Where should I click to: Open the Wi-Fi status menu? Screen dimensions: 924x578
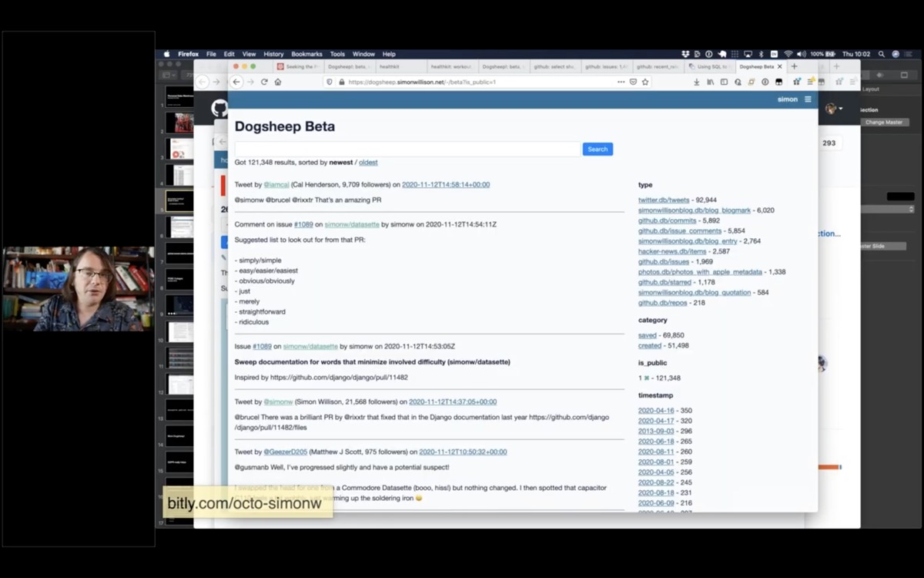[788, 54]
